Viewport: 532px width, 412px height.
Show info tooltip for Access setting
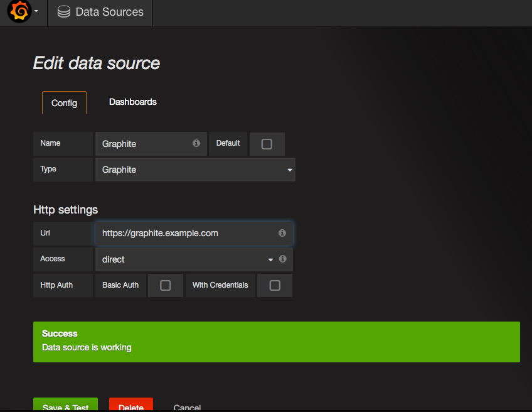(x=282, y=259)
